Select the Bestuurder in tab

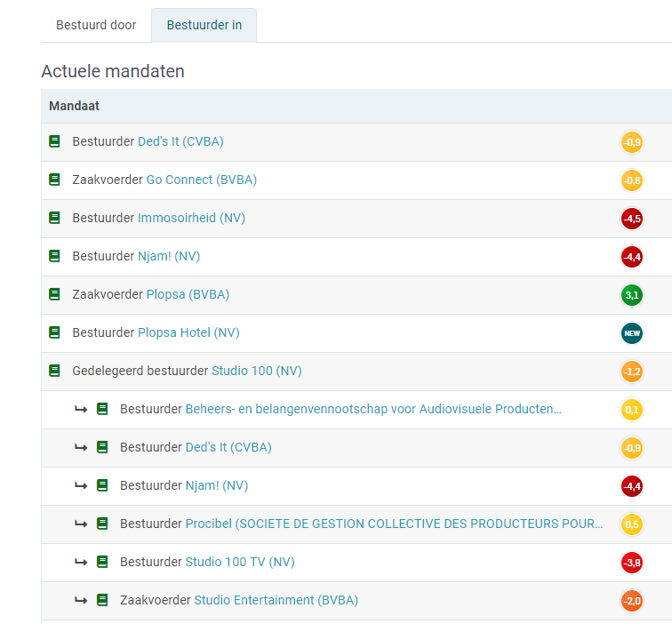coord(204,25)
